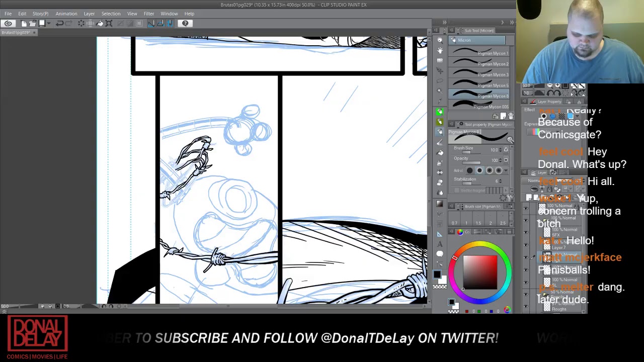The height and width of the screenshot is (362, 644).
Task: Switch to the Brutas01pg029 canvas tab
Action: pos(16,33)
